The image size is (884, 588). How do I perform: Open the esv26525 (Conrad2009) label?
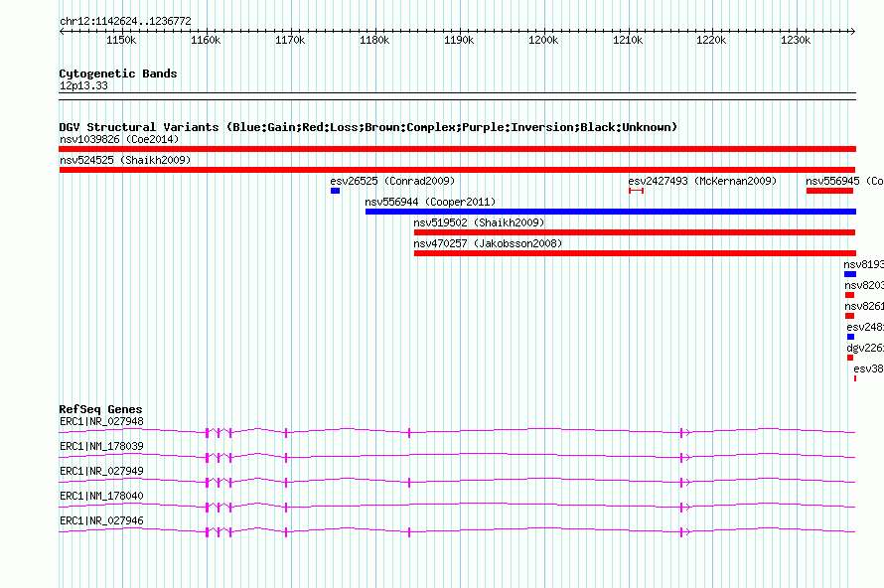392,181
